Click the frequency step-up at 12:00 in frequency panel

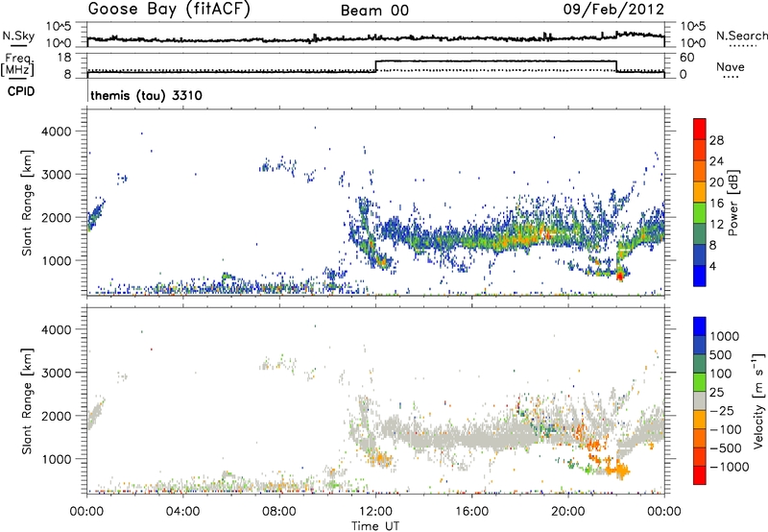[375, 66]
